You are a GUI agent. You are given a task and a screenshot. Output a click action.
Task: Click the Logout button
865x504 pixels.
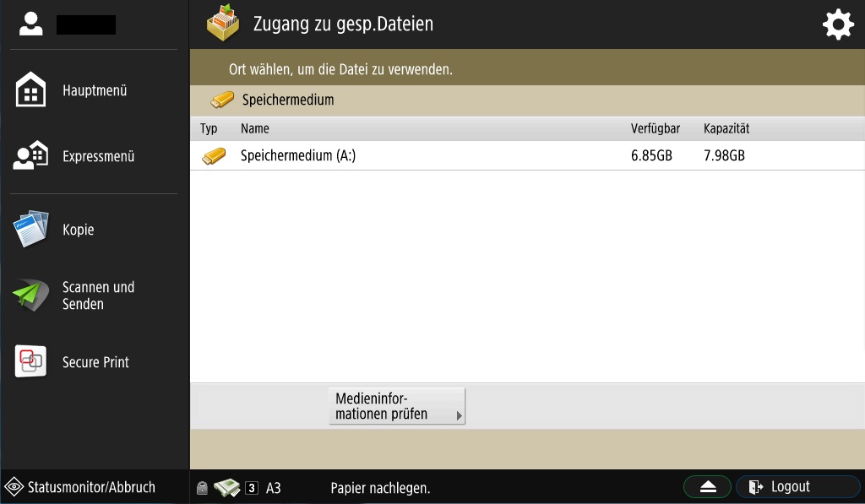tap(797, 487)
